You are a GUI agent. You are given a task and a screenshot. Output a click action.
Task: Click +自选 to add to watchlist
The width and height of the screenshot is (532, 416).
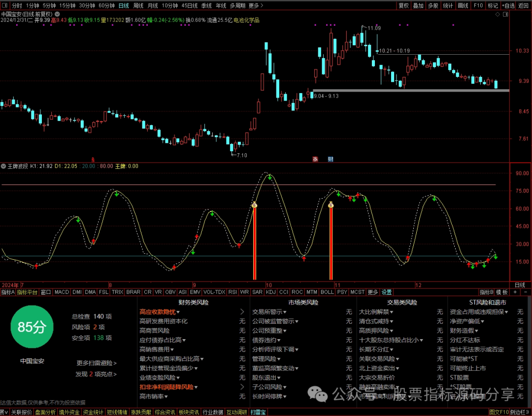pyautogui.click(x=508, y=5)
